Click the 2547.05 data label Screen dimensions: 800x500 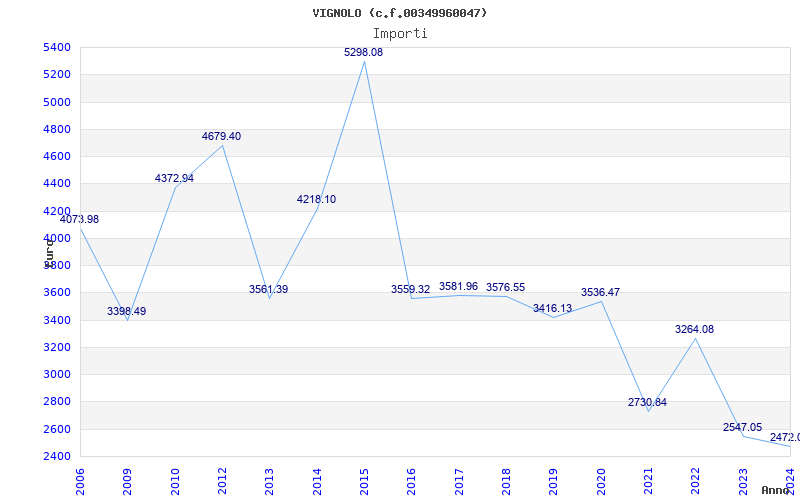(742, 427)
